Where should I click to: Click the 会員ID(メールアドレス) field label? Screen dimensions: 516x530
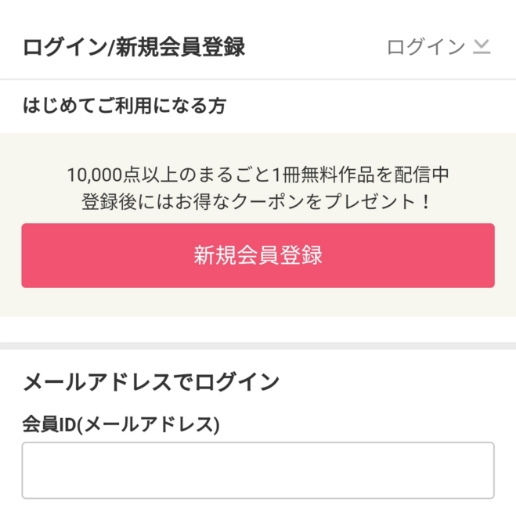[121, 424]
